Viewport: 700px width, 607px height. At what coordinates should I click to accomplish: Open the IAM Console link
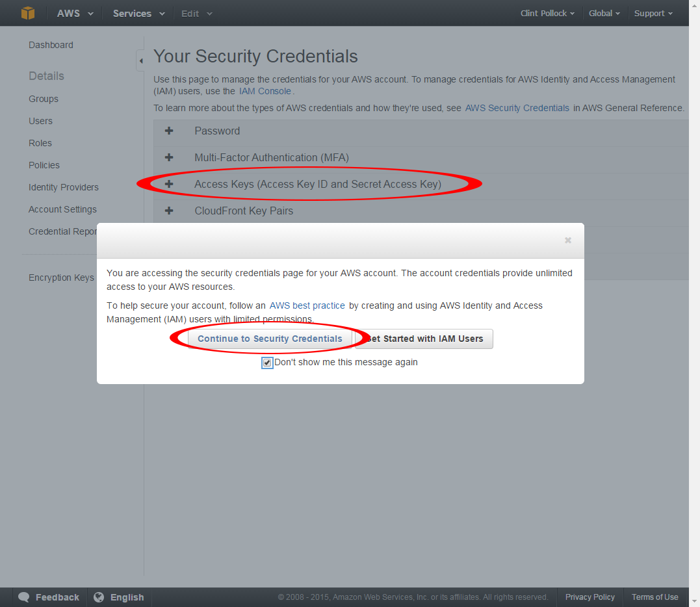coord(265,91)
